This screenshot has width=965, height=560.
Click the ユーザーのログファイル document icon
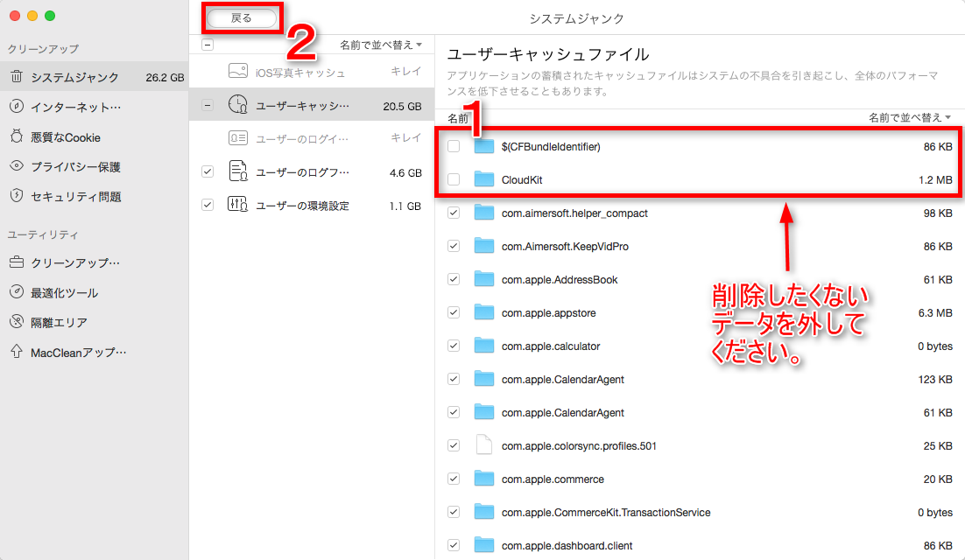point(237,171)
